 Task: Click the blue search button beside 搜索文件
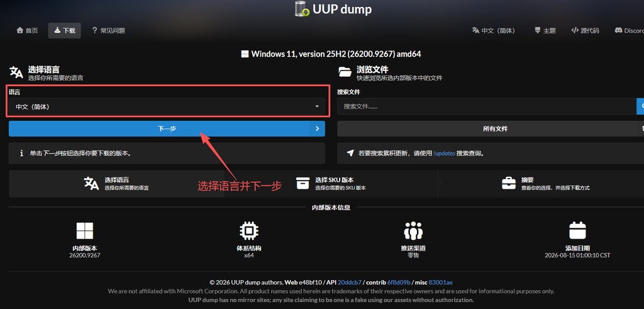[640, 106]
